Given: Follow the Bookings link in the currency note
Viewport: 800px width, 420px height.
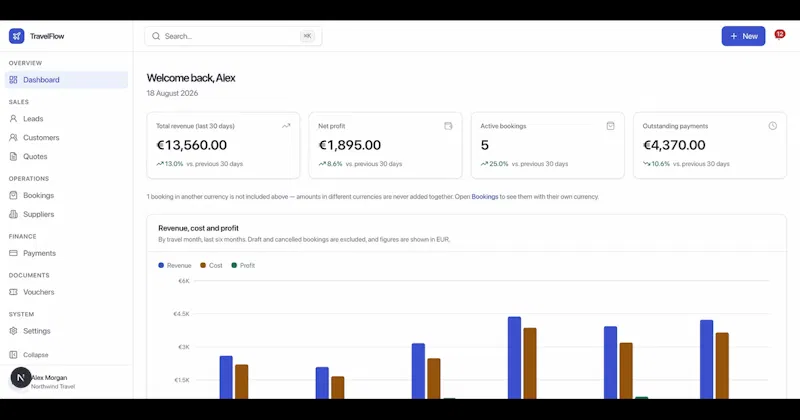Looking at the screenshot, I should tap(485, 196).
